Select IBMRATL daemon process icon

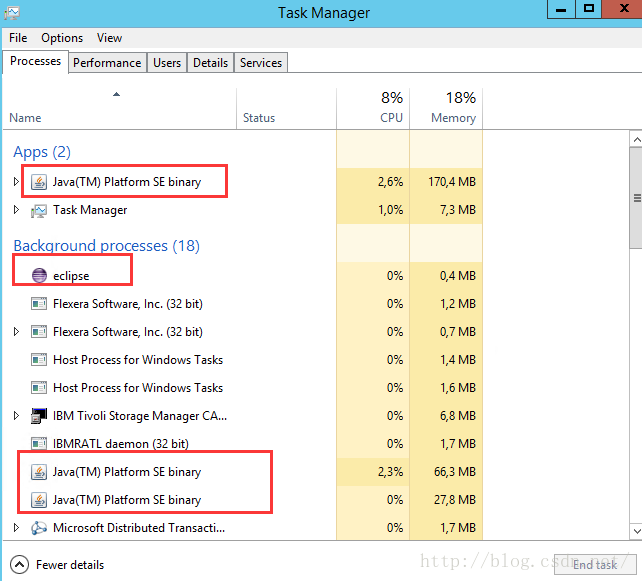pos(39,443)
